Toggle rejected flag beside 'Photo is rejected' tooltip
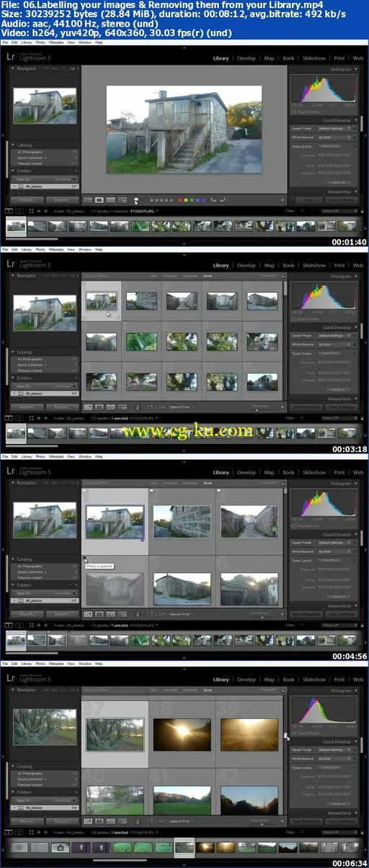The width and height of the screenshot is (369, 868). 85,558
